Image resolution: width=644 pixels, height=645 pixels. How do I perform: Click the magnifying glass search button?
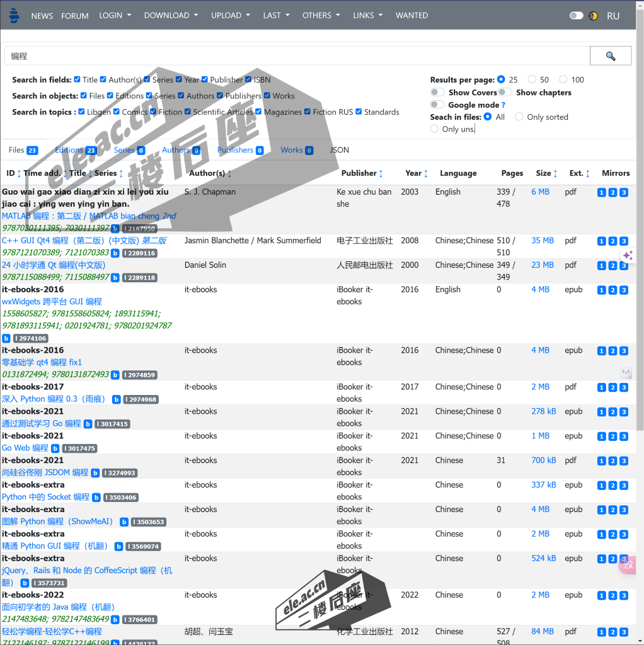click(610, 56)
